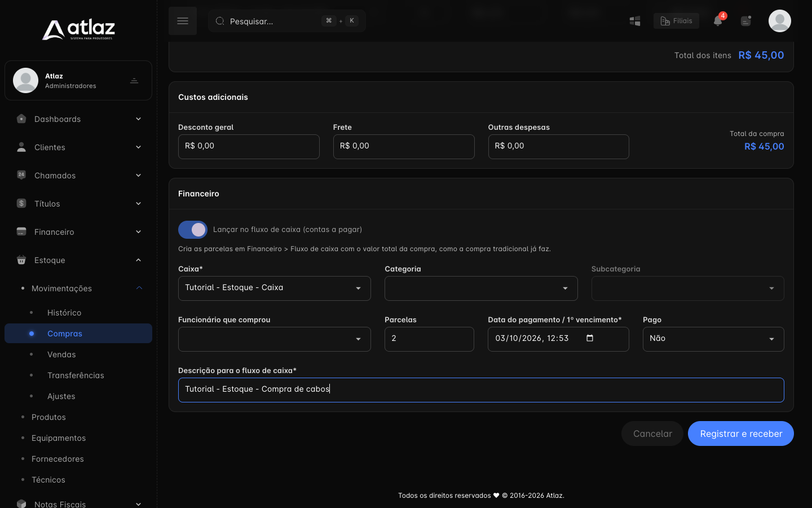The image size is (812, 508).
Task: Disable Lançar no fluxo de caixa toggle
Action: point(193,230)
